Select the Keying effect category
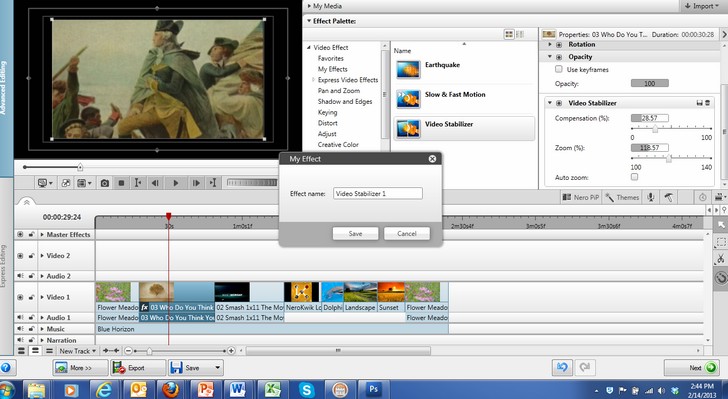Screen dimensions: 728x399 point(327,112)
